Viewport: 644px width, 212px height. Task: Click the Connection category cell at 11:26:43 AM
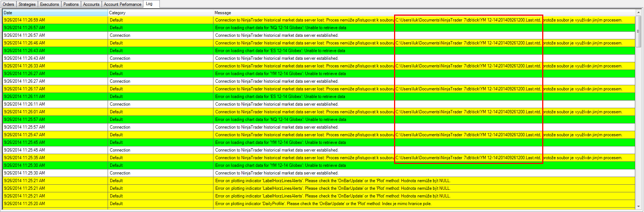point(161,58)
